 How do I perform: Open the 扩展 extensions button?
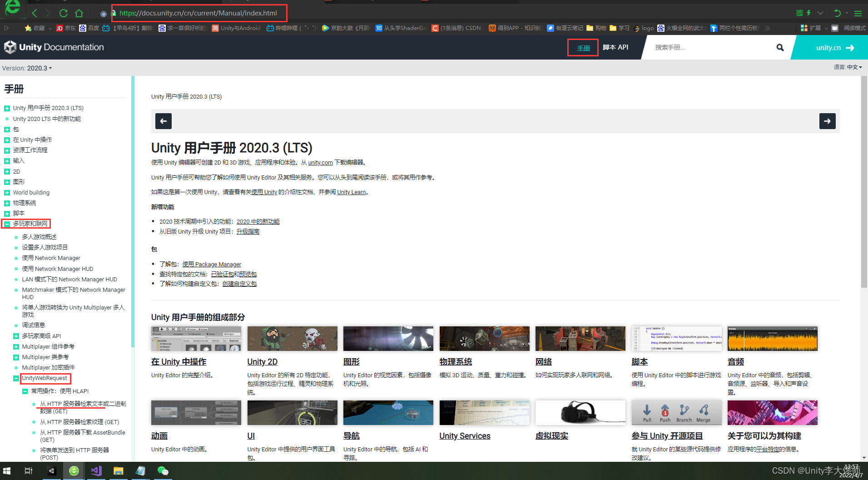point(811,28)
